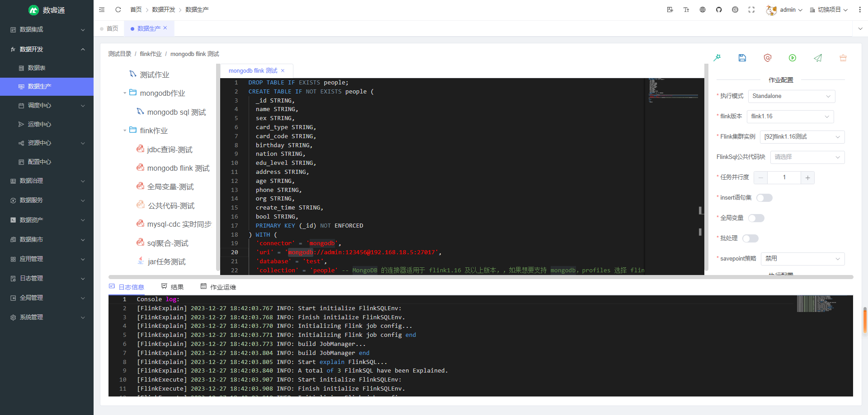868x415 pixels.
Task: Increase task parallelism with plus button
Action: 808,177
